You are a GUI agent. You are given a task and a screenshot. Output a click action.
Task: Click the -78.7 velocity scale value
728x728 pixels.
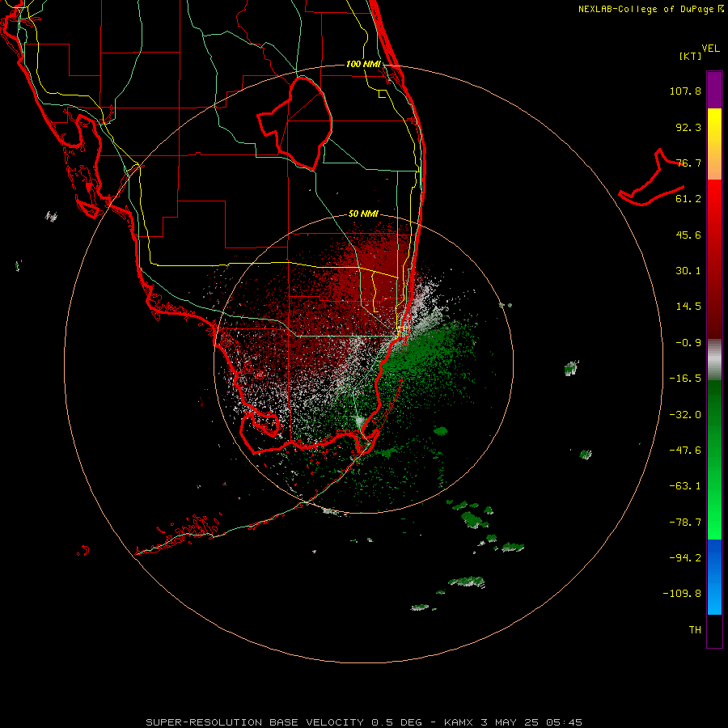coord(685,523)
